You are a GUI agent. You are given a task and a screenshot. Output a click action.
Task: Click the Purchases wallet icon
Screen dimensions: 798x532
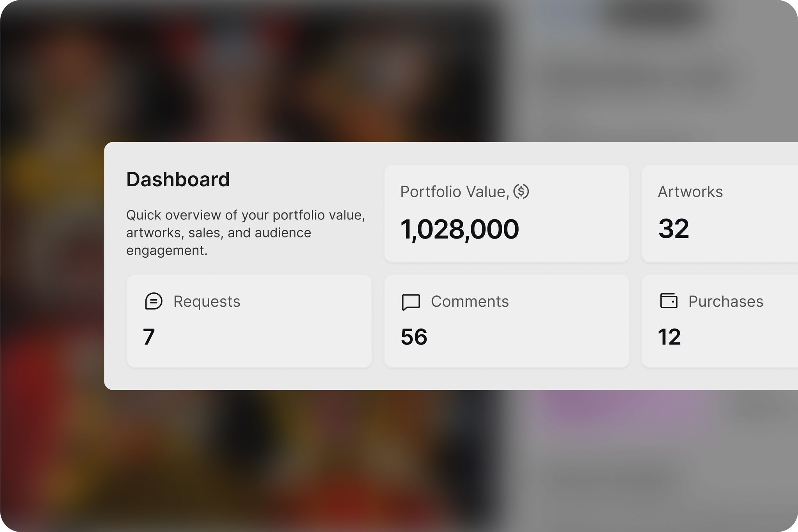coord(669,301)
